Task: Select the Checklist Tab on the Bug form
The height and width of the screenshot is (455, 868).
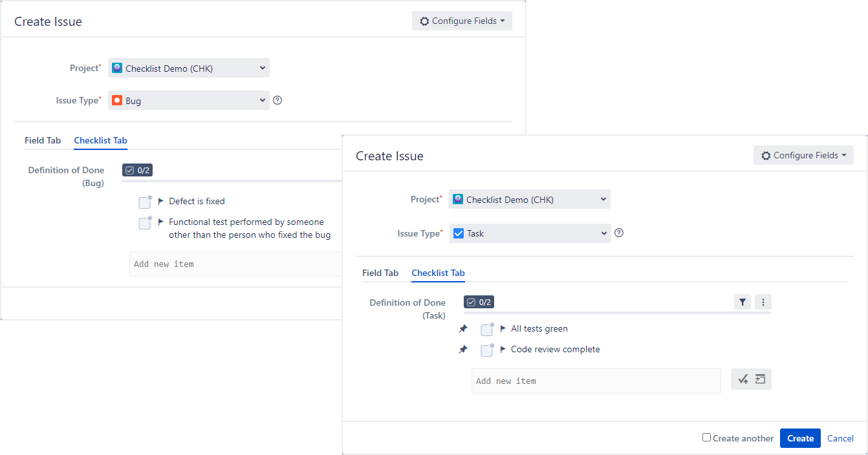Action: [100, 140]
